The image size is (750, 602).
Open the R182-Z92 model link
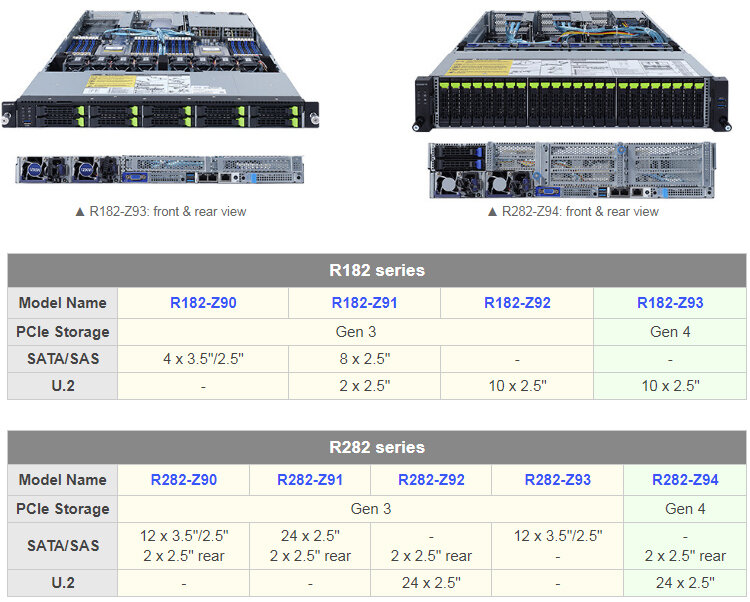pyautogui.click(x=517, y=303)
